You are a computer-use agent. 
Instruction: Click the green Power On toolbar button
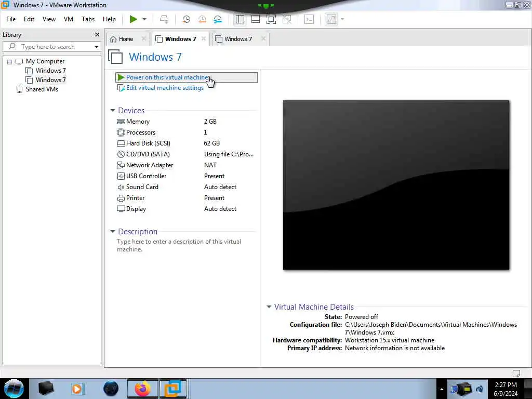coord(134,19)
